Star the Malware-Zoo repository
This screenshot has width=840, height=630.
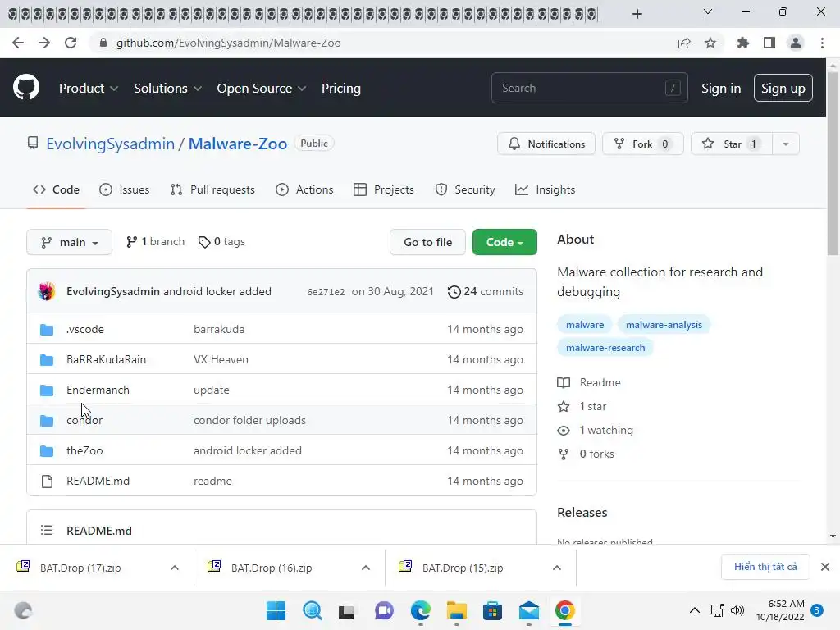(732, 144)
